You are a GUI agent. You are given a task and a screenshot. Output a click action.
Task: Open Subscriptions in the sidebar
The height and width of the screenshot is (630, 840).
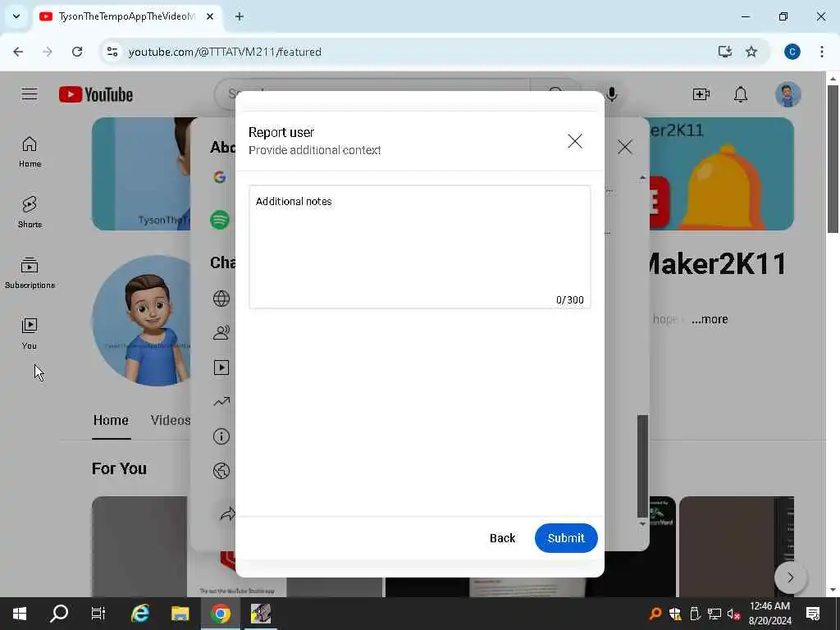(30, 272)
